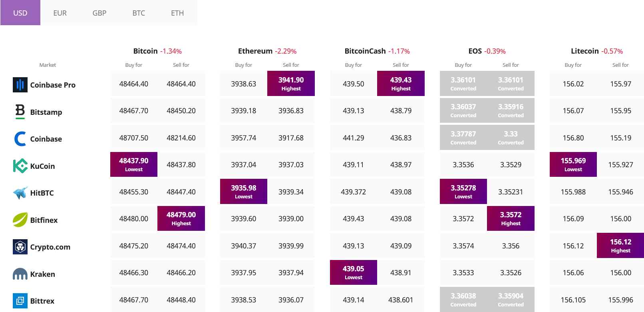Click Coinbase Litecoin buy price 156.80
The image size is (644, 312).
click(573, 138)
